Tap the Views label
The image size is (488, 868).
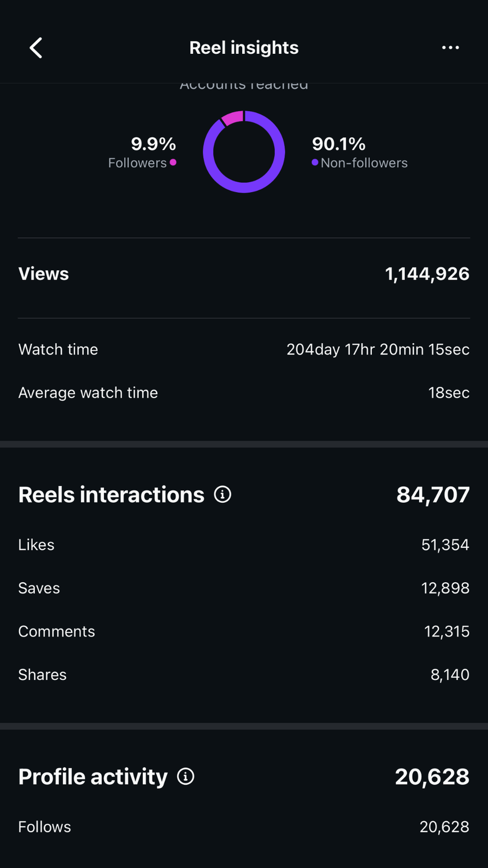coord(43,274)
